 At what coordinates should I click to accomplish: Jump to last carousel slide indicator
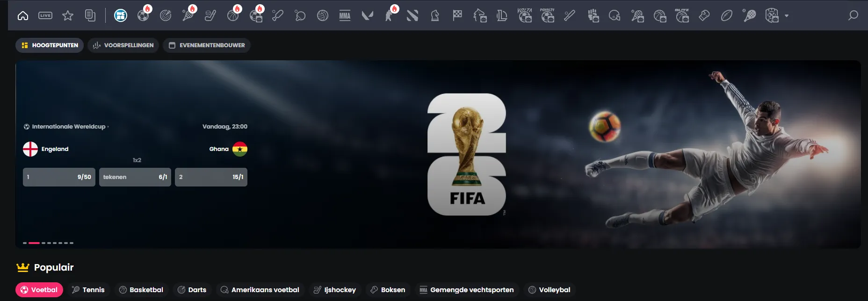pos(72,243)
